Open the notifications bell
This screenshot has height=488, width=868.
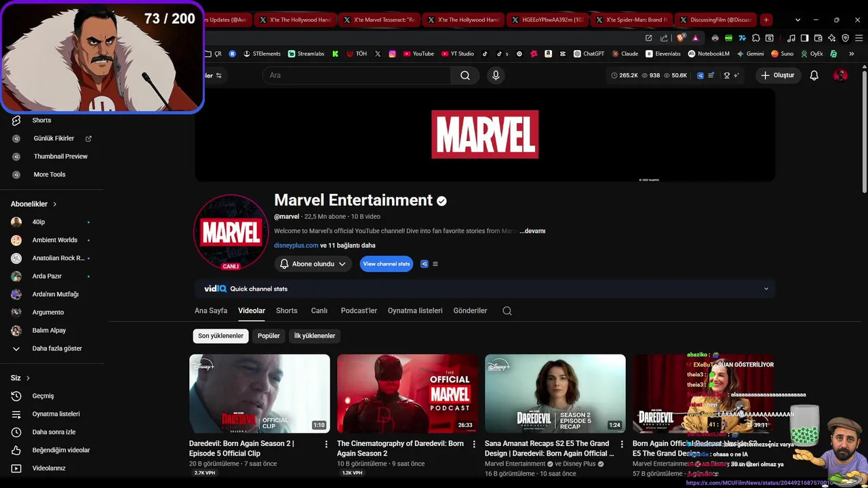point(814,75)
